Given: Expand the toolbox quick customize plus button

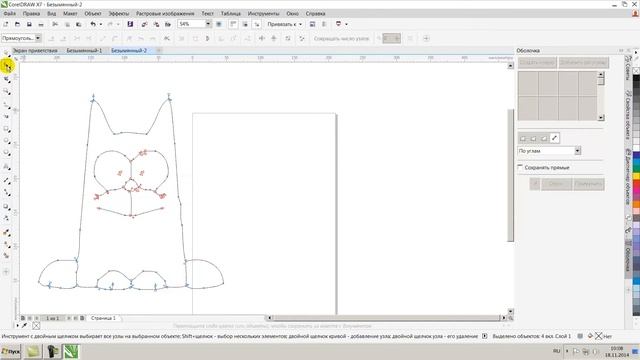Looking at the screenshot, I should point(6,272).
